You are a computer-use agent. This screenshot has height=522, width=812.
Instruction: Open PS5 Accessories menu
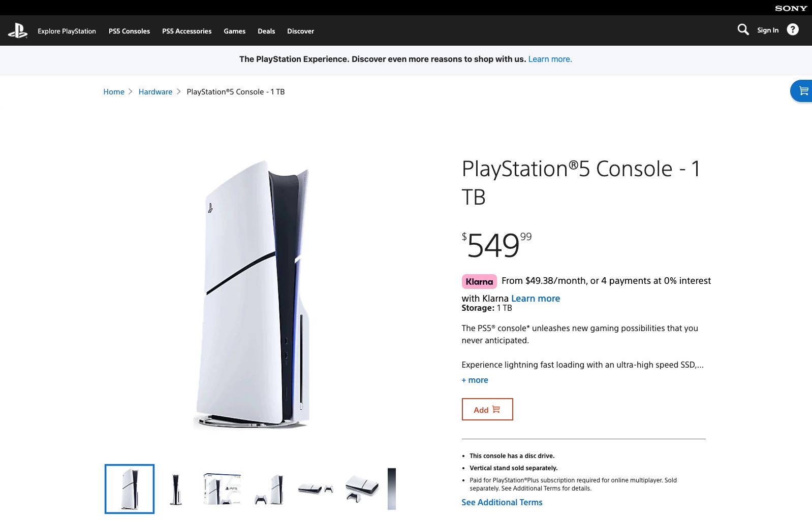point(186,31)
